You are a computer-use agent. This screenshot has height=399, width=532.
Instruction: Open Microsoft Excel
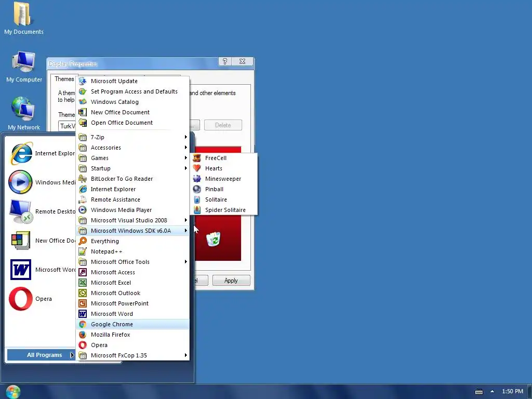click(132, 283)
